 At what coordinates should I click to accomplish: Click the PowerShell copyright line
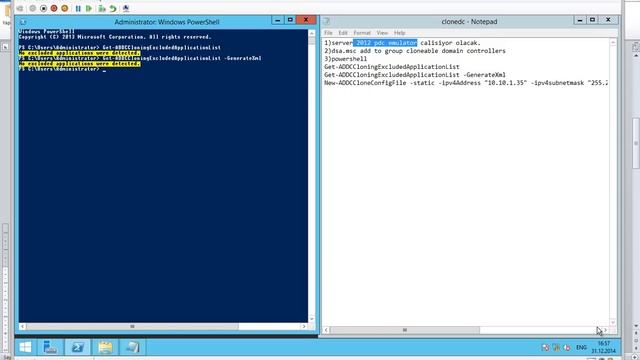pos(115,37)
